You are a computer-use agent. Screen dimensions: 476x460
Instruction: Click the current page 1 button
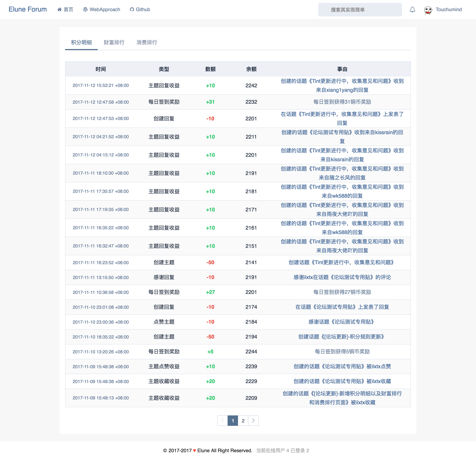click(233, 420)
